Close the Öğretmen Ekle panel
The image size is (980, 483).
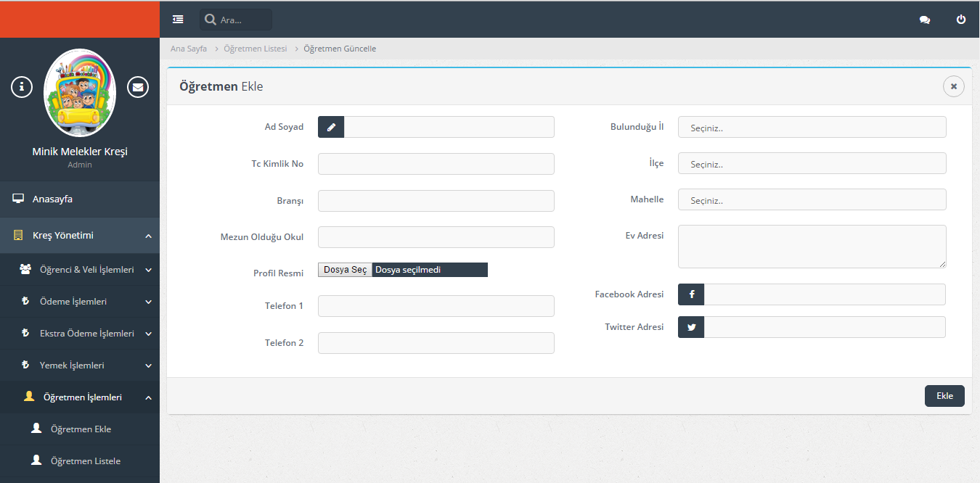pyautogui.click(x=953, y=86)
